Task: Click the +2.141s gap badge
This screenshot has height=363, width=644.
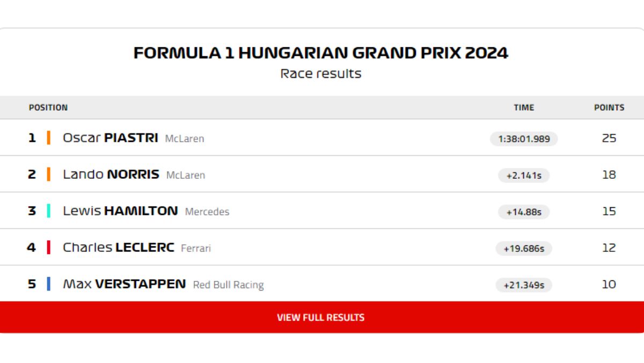Action: pos(524,176)
